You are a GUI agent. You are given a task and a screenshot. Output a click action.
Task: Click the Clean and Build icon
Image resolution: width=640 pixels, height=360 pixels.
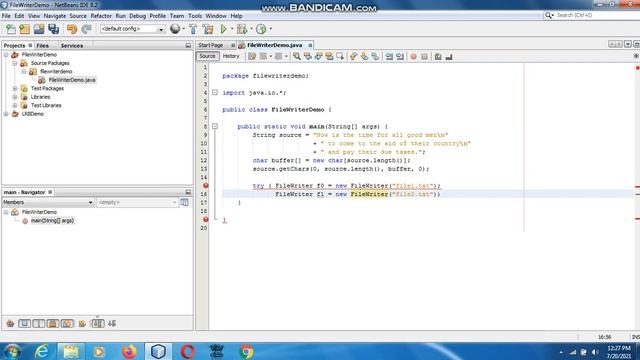208,29
